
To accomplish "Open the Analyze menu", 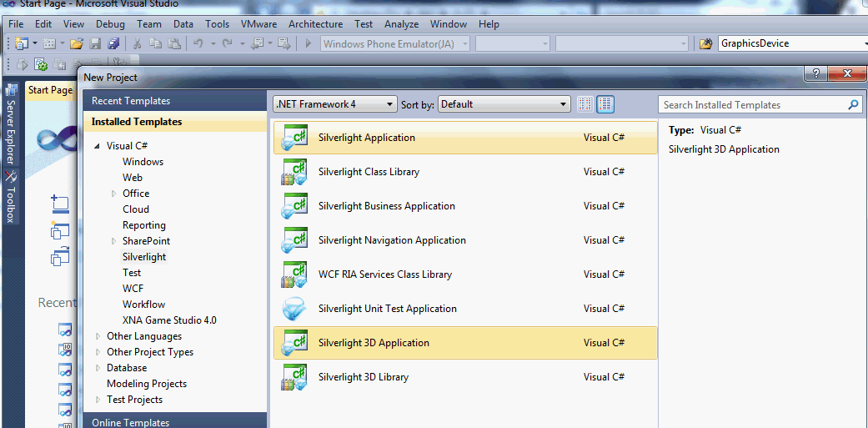I will [x=401, y=24].
